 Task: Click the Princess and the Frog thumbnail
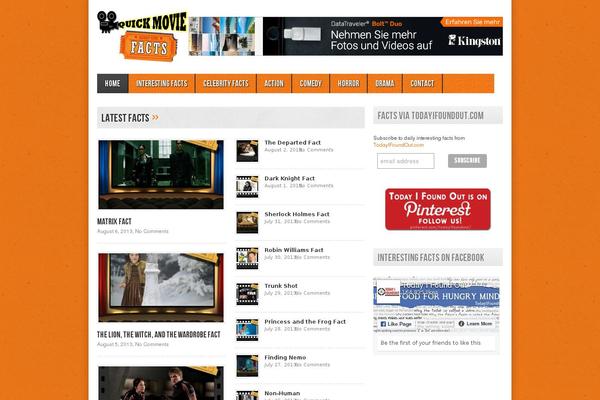247,330
